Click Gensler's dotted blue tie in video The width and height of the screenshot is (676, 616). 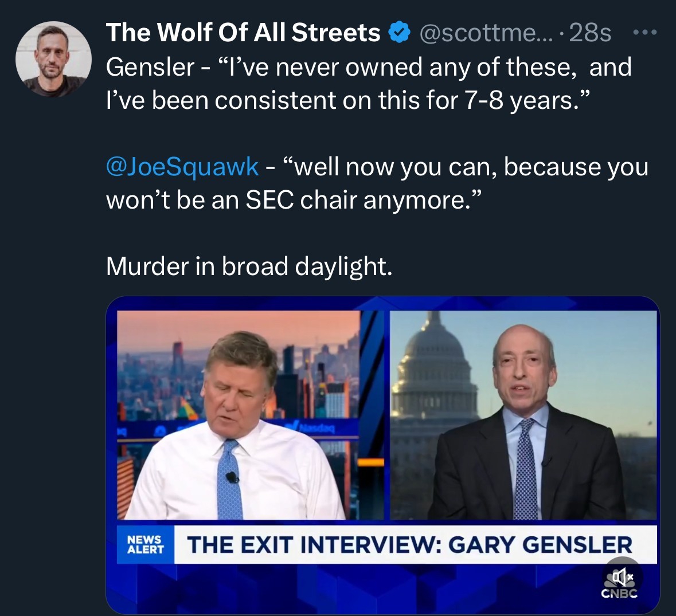point(525,470)
